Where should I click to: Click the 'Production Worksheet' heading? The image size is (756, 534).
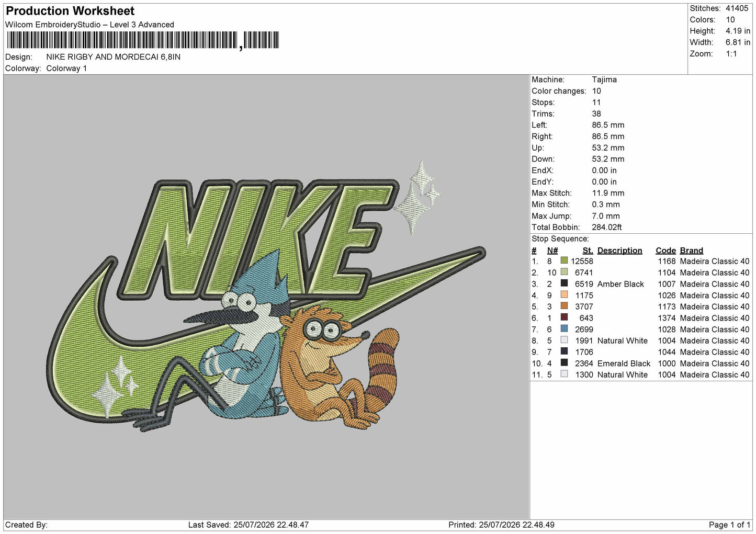tap(70, 11)
